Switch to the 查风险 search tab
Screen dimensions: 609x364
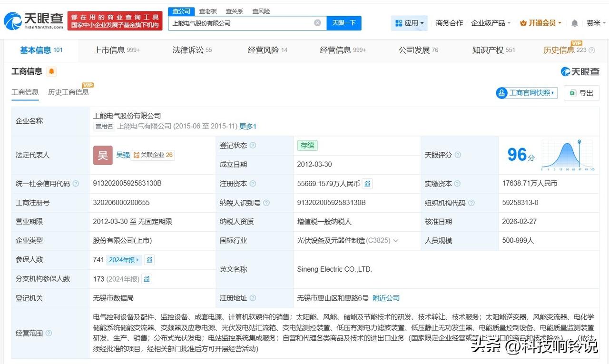pos(261,11)
